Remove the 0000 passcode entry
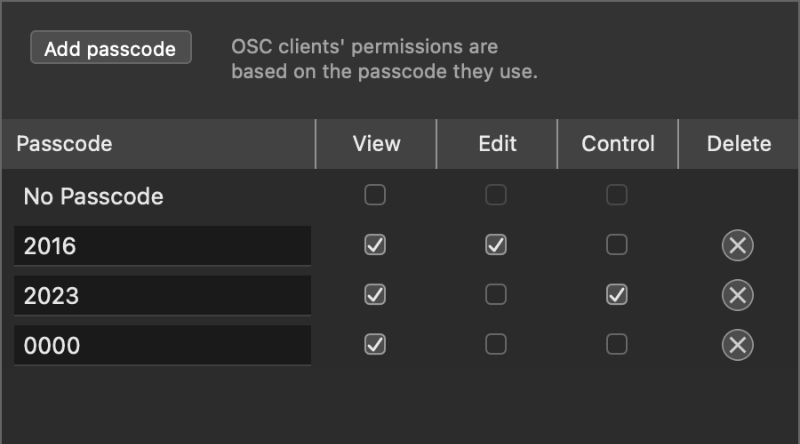Screen dimensions: 800x444 (737, 345)
